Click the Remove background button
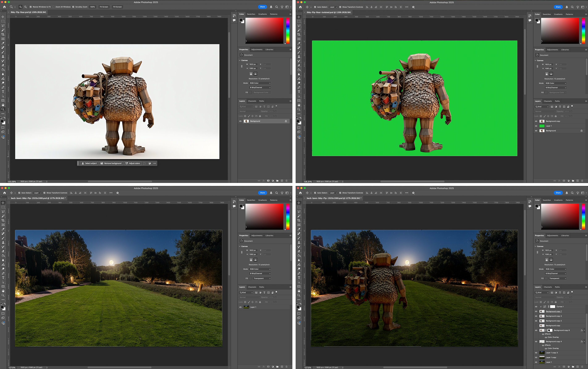 coord(111,163)
